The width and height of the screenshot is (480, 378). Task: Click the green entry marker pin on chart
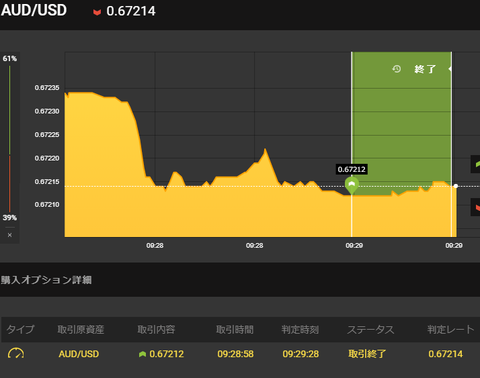tap(352, 185)
